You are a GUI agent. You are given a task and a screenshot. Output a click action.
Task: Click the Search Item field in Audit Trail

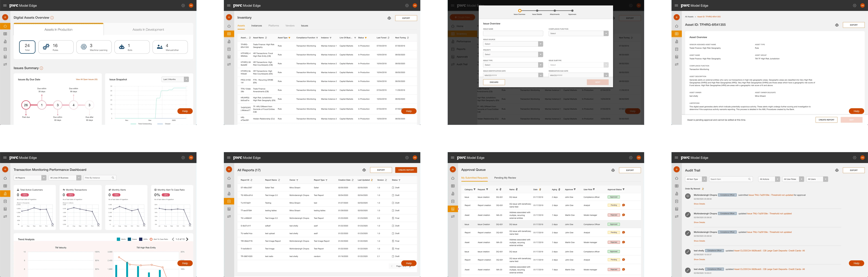pos(731,179)
